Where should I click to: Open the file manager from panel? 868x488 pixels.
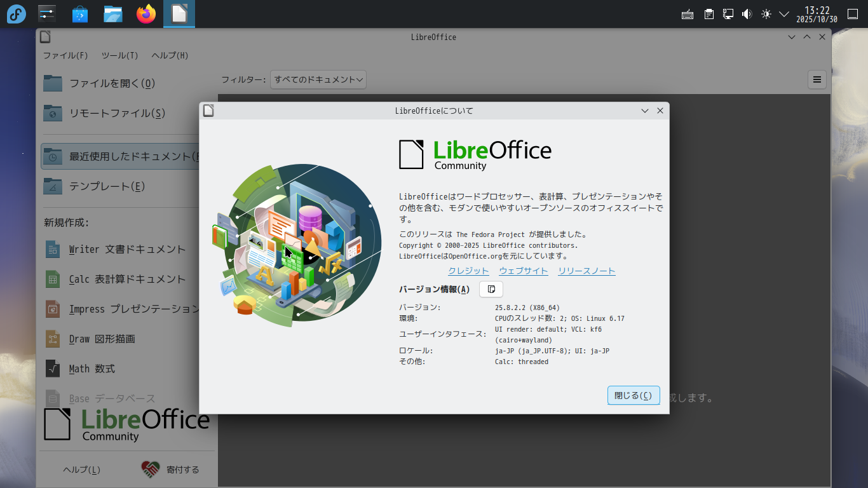(x=113, y=13)
